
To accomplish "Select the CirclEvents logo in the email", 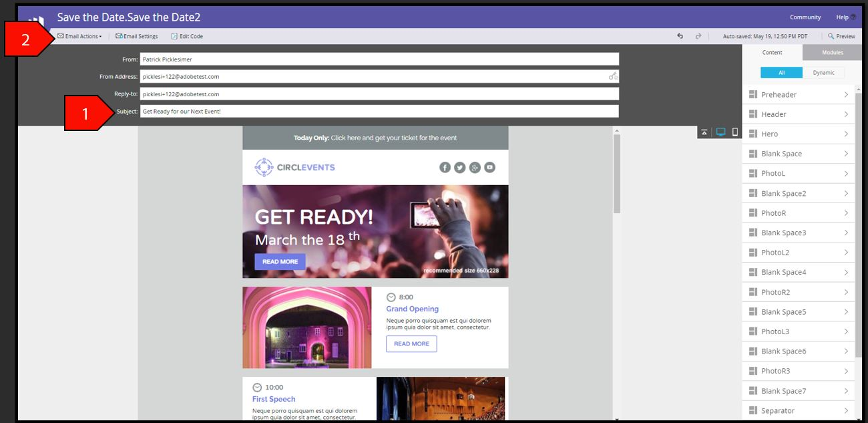I will [x=294, y=167].
